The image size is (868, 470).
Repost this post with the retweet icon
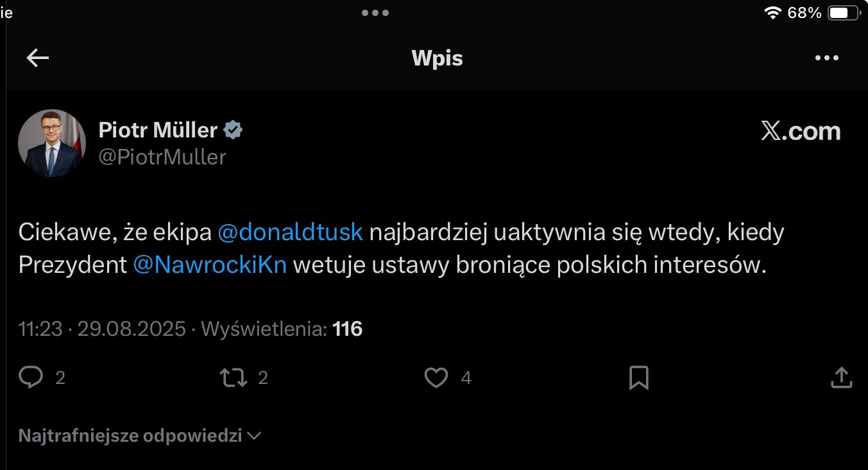(x=234, y=378)
